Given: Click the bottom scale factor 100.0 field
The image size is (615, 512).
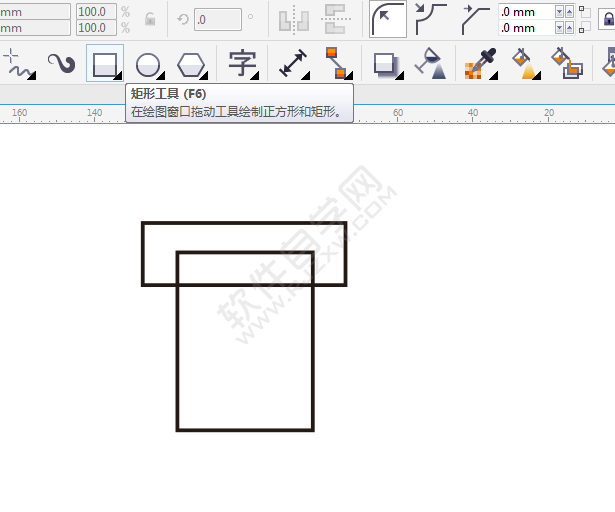Looking at the screenshot, I should click(96, 28).
